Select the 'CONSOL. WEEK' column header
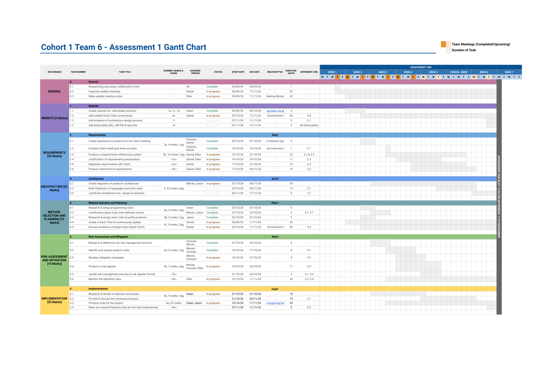 point(459,72)
